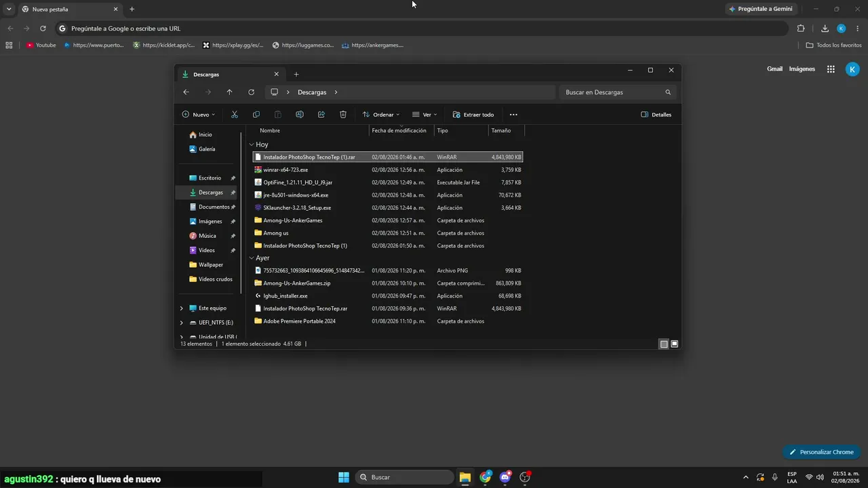Open Todos los favoritos folder

(833, 45)
